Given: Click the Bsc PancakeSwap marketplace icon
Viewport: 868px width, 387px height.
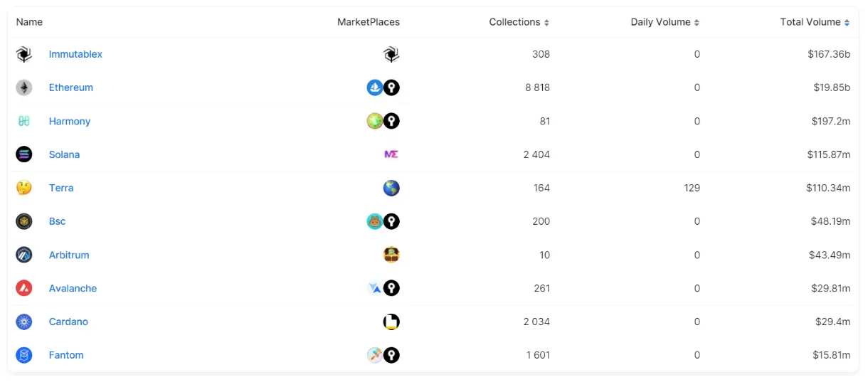Looking at the screenshot, I should (375, 221).
